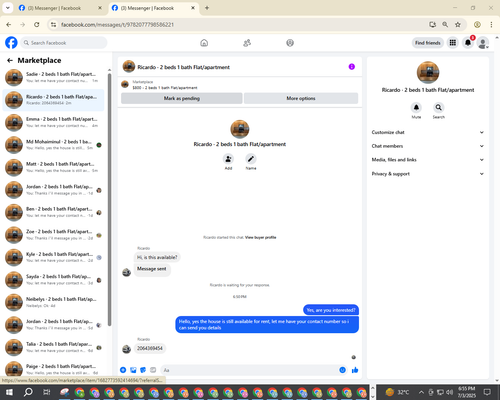500x400 pixels.
Task: Click Mark as pending button
Action: pyautogui.click(x=182, y=98)
